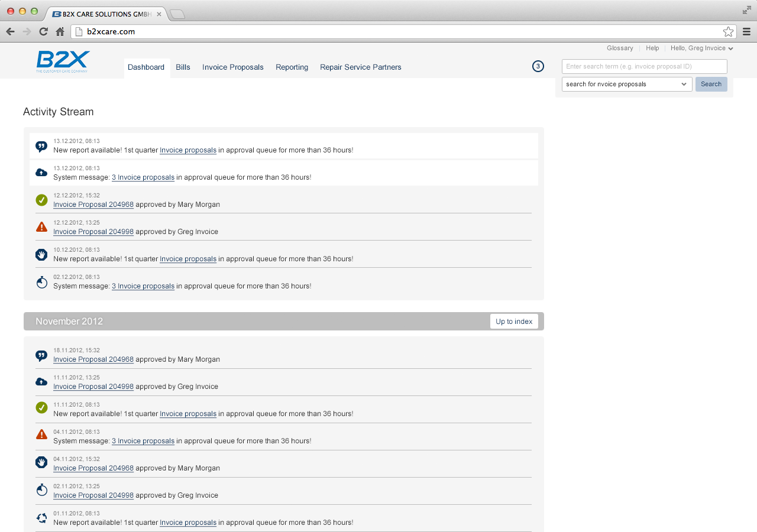Click the 'Activity Stream' heading

[59, 112]
